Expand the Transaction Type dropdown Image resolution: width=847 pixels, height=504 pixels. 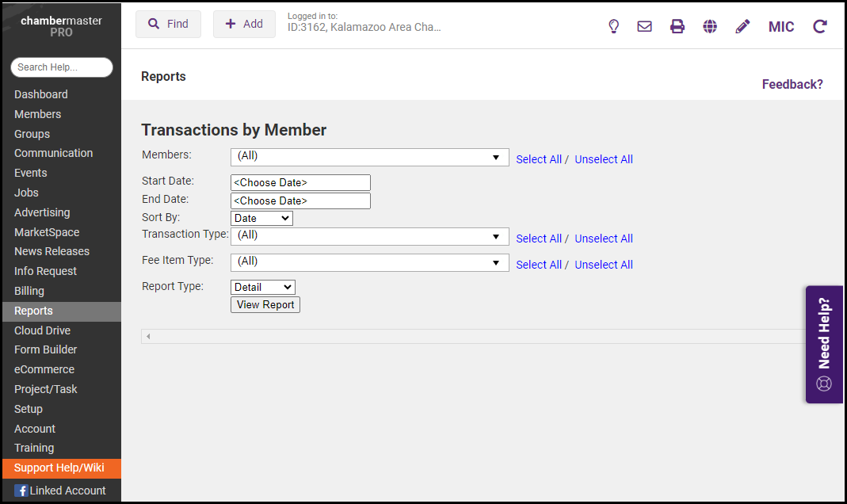point(369,236)
